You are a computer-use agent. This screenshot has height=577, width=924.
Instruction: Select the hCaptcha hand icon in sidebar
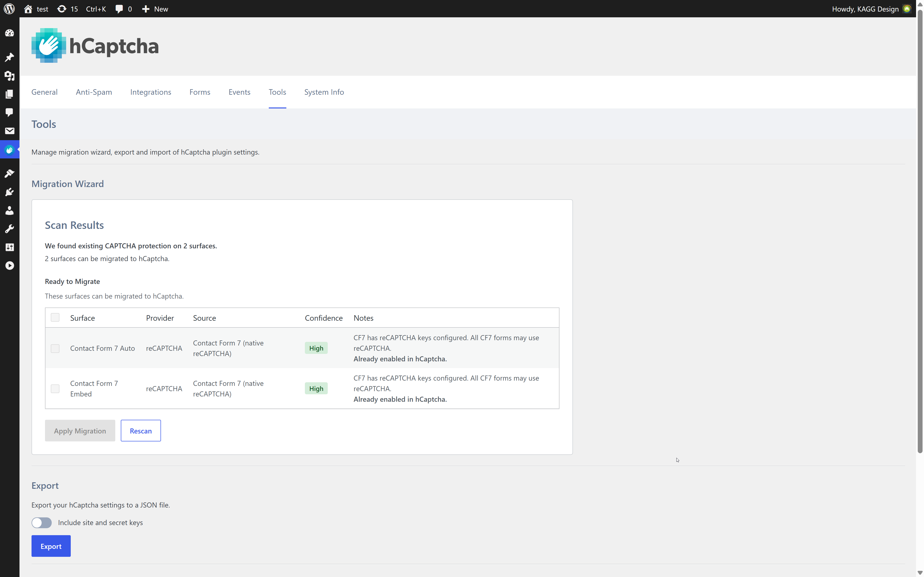pyautogui.click(x=10, y=150)
